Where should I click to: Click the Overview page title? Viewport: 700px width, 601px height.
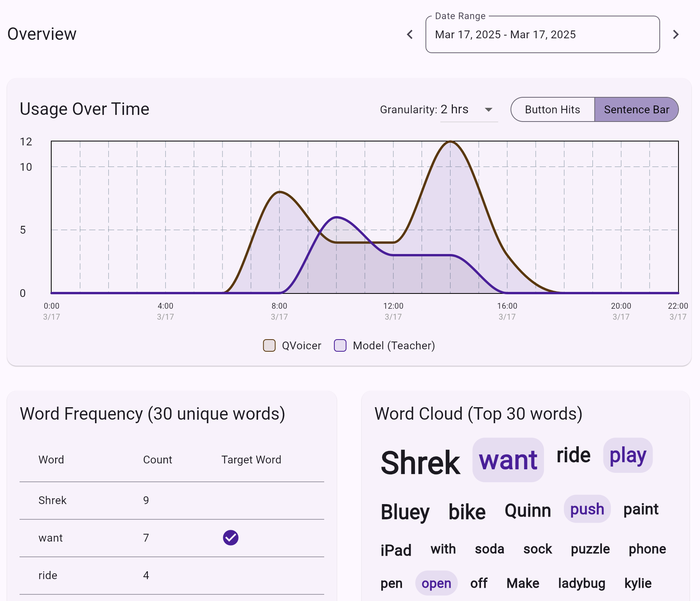point(42,34)
